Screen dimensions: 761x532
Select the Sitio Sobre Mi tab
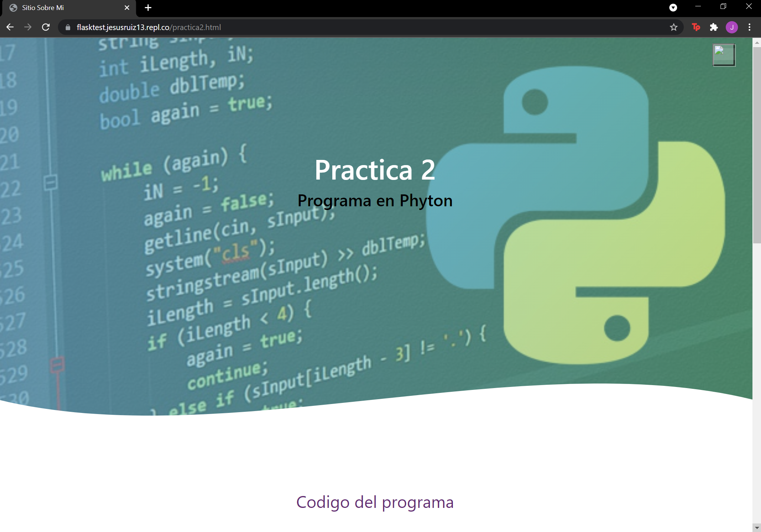69,8
